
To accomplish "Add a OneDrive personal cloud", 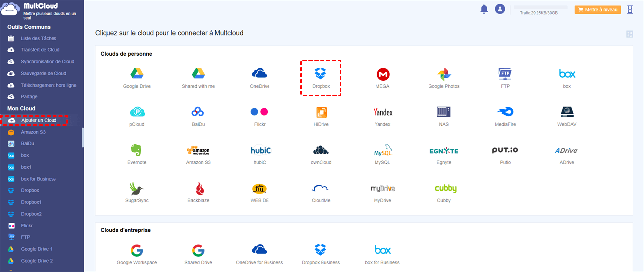I will [x=260, y=78].
